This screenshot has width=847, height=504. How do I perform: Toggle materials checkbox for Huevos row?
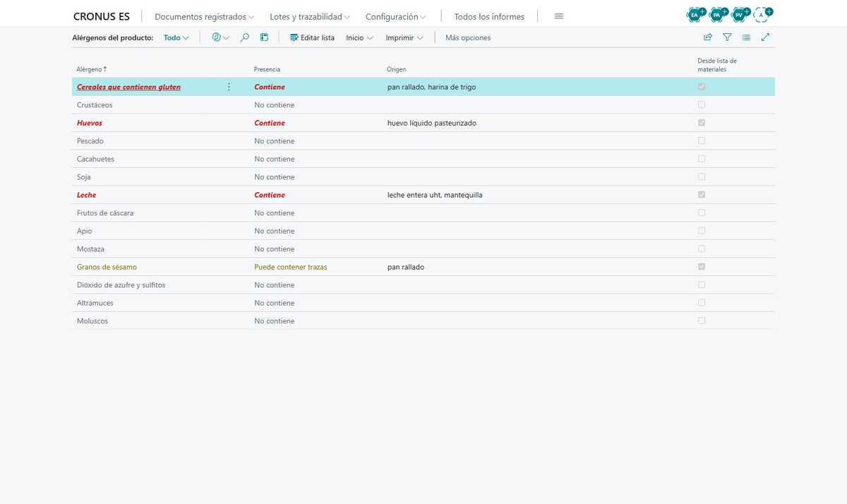702,123
